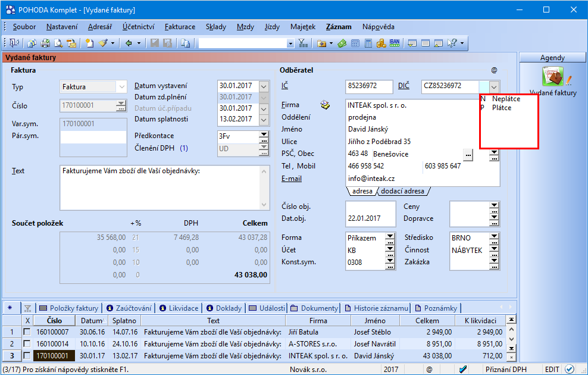Open print preview with magnifier icon
The image size is (588, 375).
click(x=58, y=43)
